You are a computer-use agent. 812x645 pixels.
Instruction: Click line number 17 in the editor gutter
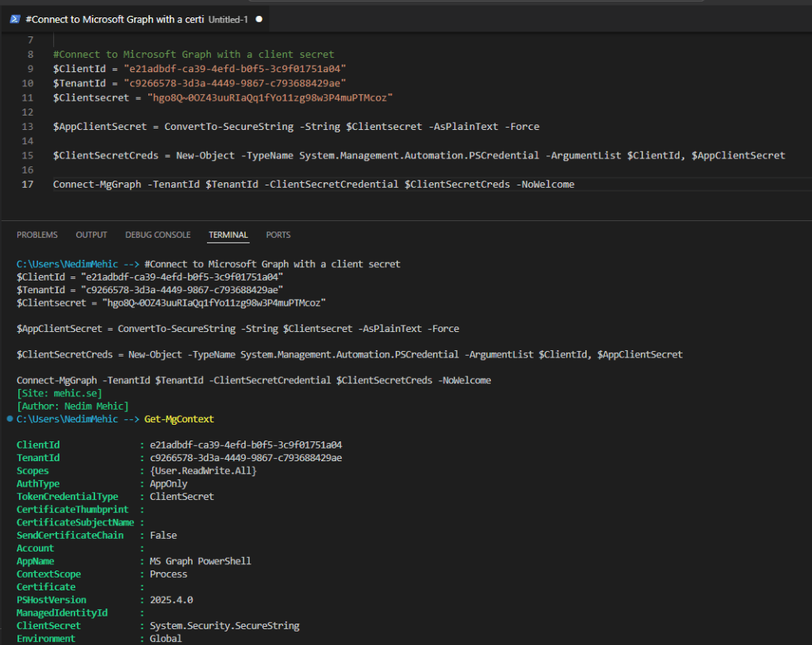[28, 185]
